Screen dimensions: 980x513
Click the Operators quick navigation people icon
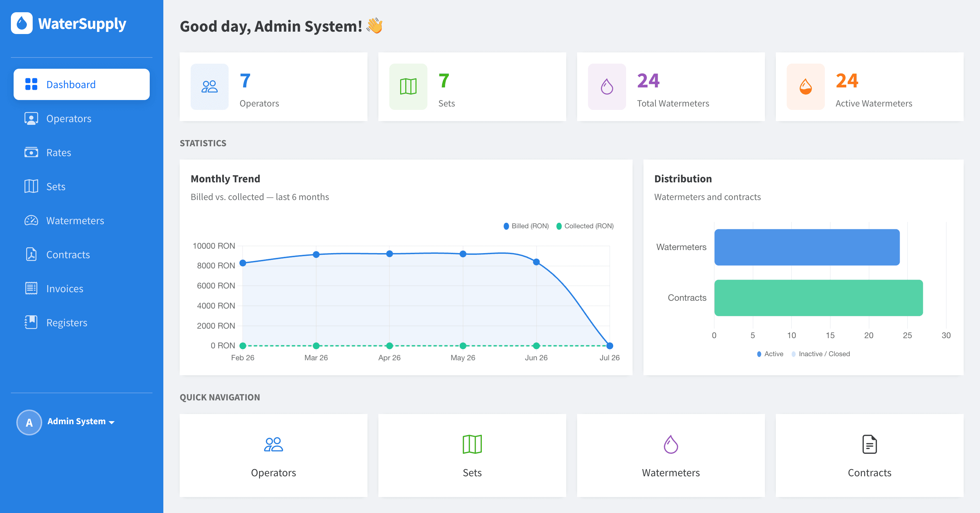click(273, 444)
